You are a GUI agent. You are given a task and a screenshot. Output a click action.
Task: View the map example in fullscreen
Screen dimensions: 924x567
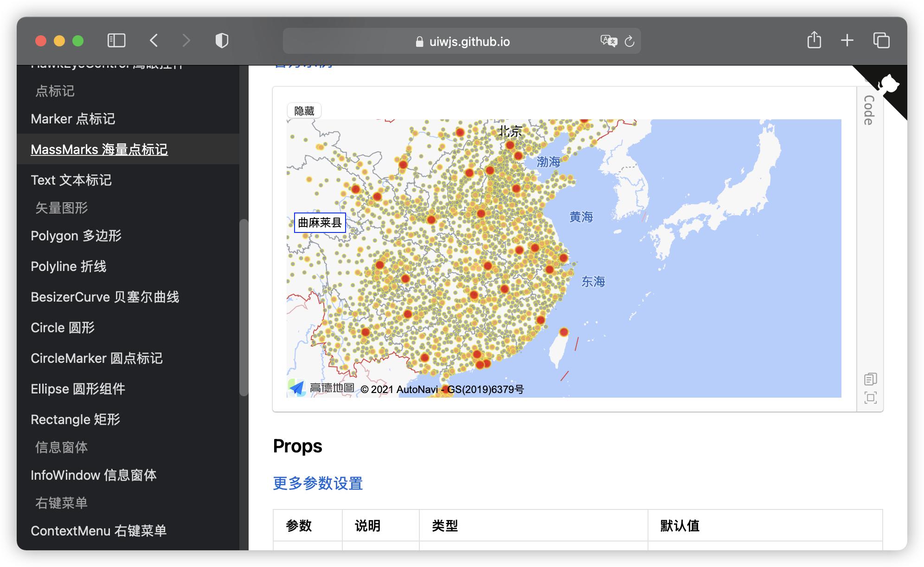coord(871,398)
